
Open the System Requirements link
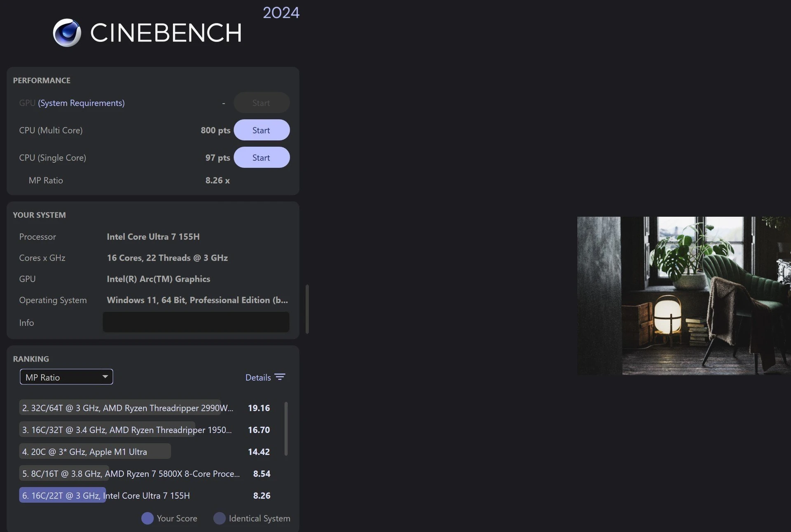click(x=81, y=103)
